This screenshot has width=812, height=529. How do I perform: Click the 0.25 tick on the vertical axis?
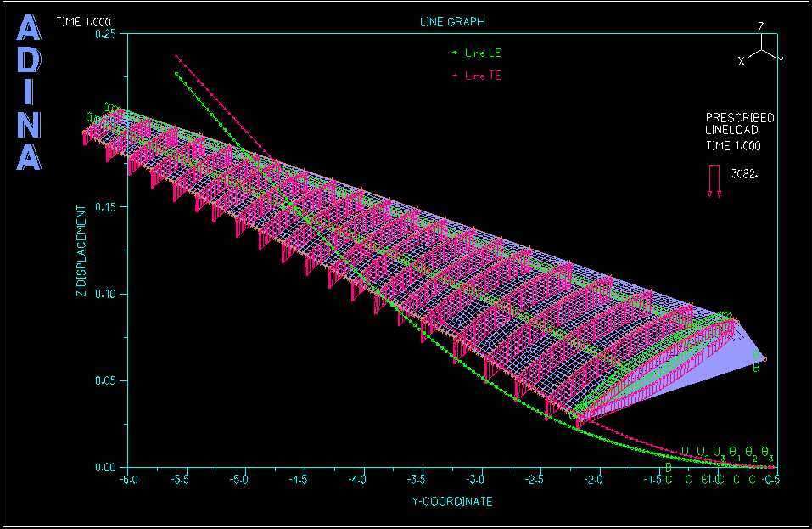105,34
